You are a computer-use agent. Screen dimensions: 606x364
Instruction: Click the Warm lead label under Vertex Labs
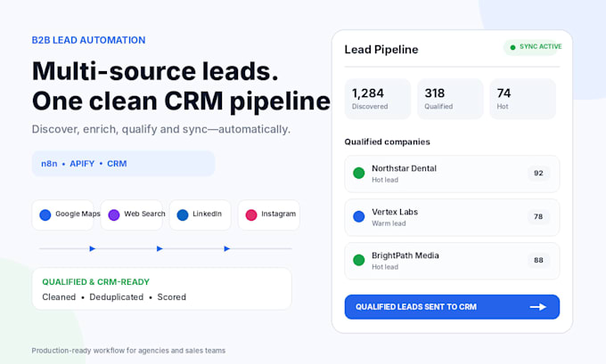pyautogui.click(x=389, y=223)
